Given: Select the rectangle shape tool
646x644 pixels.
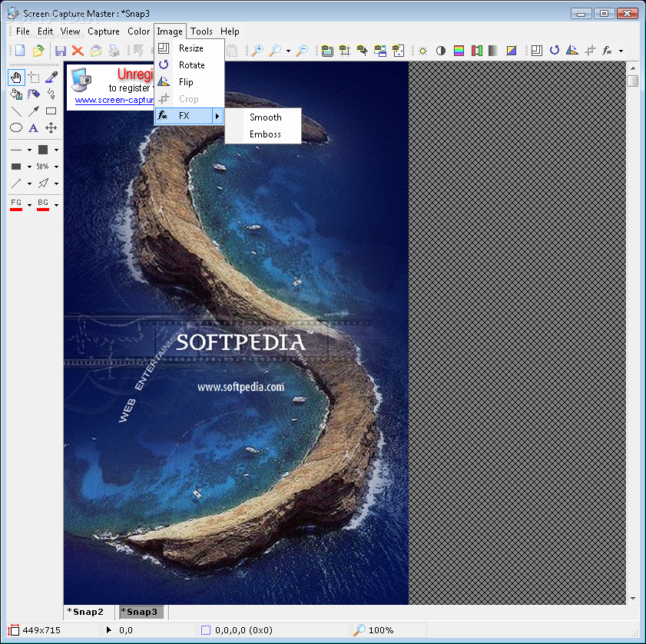Looking at the screenshot, I should pyautogui.click(x=51, y=111).
